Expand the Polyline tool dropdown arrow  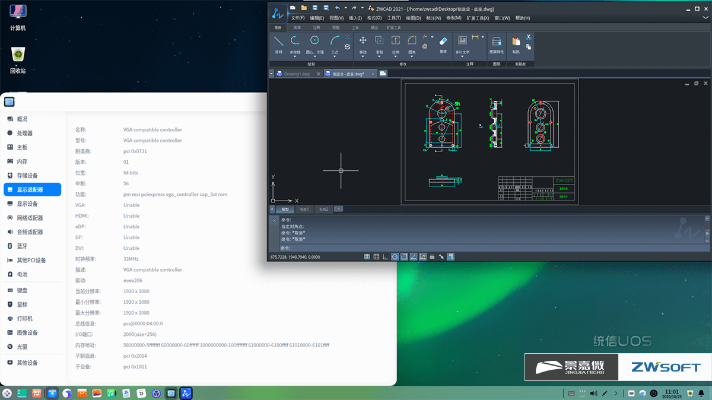[295, 56]
